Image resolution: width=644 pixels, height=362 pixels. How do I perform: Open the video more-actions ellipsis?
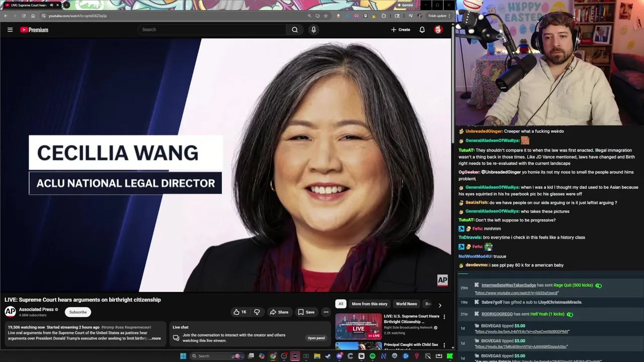coord(326,312)
